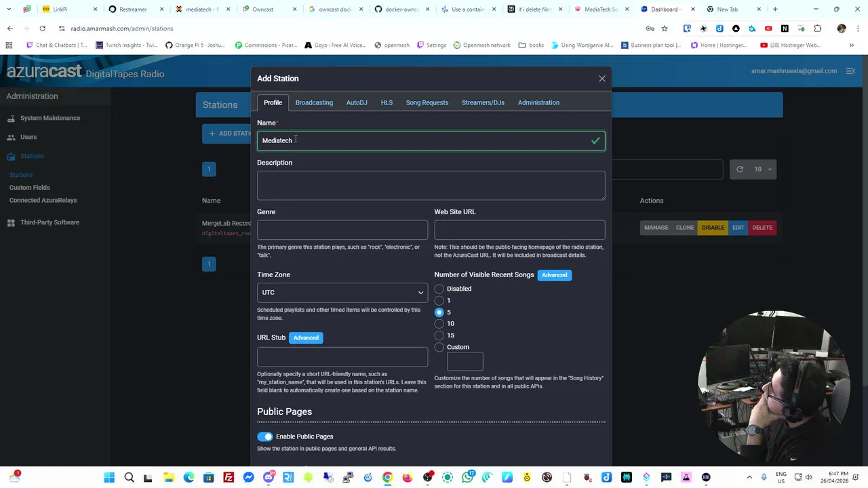Show hidden system tray icons
This screenshot has width=868, height=488.
point(749,478)
